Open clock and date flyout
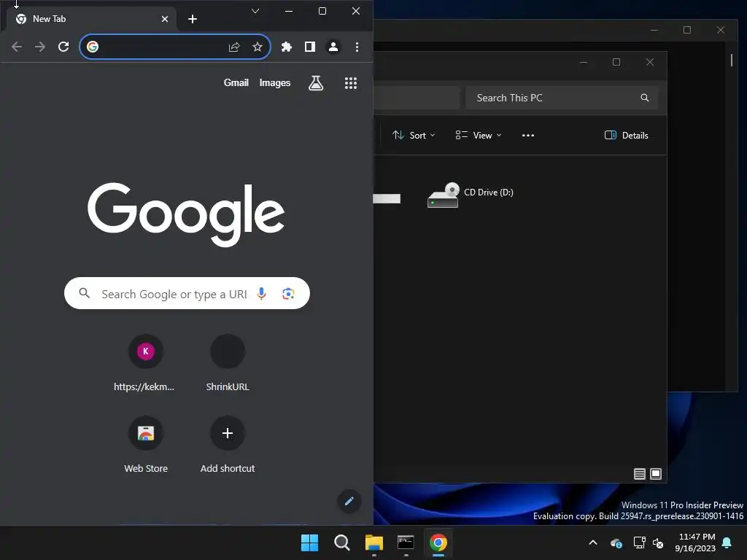 (695, 542)
